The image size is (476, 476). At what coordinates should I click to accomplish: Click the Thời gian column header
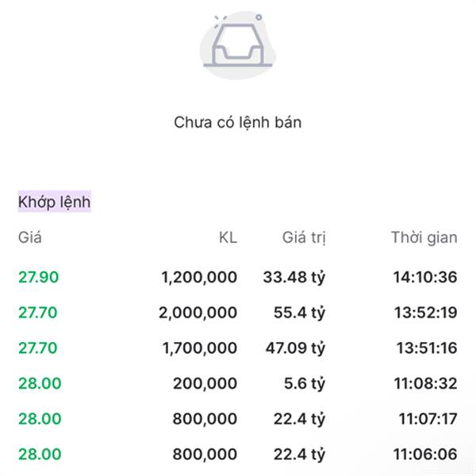(x=424, y=237)
